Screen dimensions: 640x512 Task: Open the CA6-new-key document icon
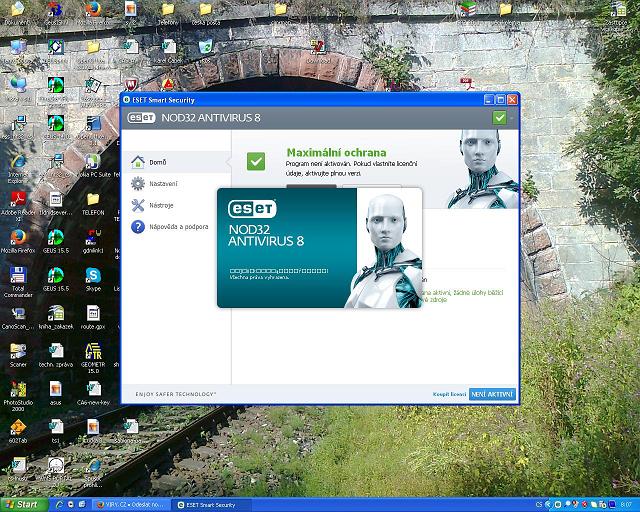93,393
